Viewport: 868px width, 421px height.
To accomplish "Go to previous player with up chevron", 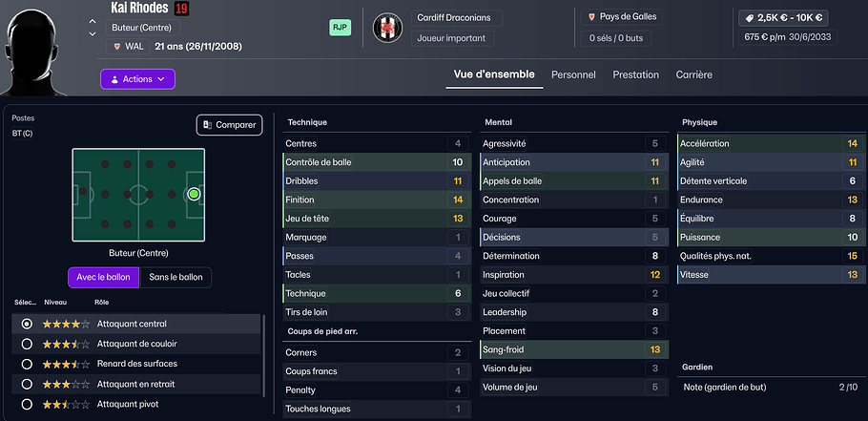I will 92,21.
